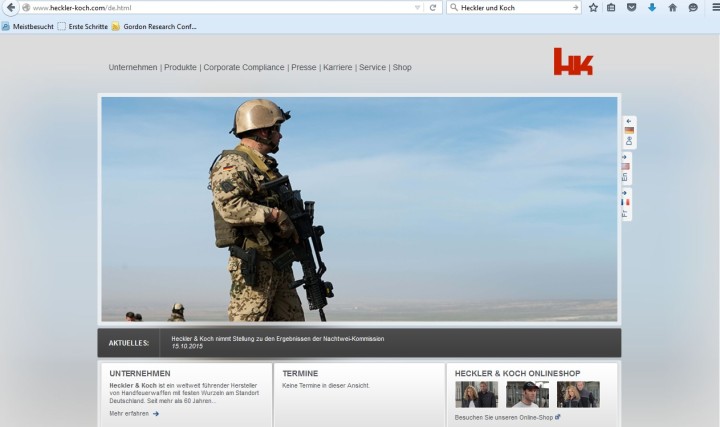Bookmark this page with the star icon
720x427 pixels.
click(x=593, y=7)
